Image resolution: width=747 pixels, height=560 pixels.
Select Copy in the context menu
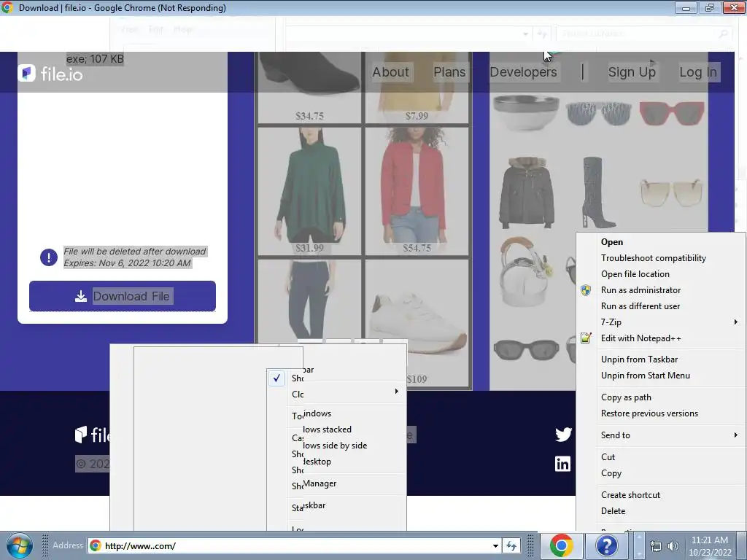coord(611,473)
